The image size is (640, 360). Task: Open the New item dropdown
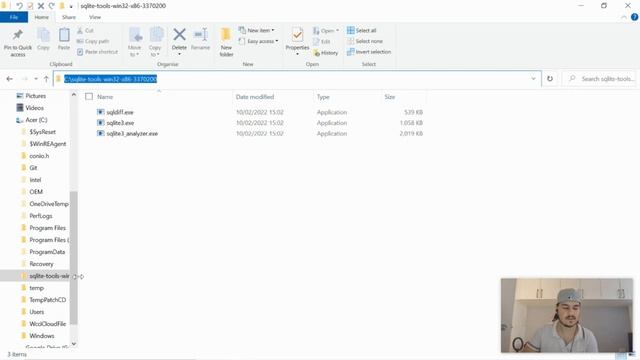coord(256,31)
